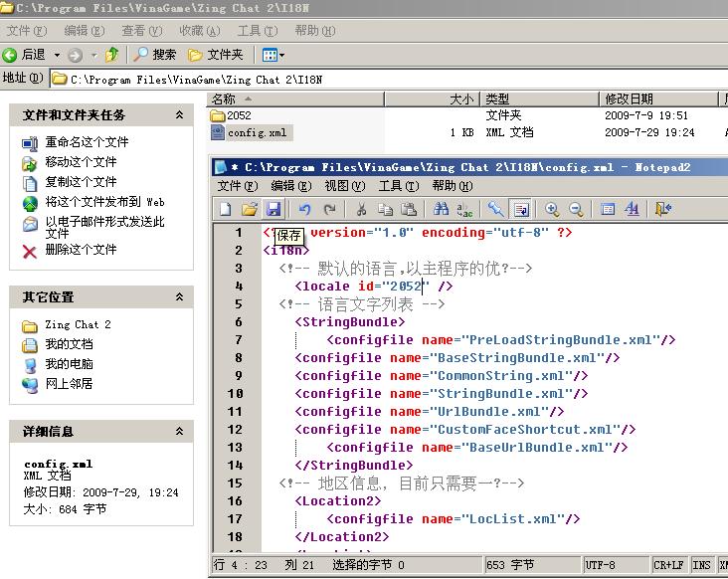The image size is (728, 579).
Task: Open the syntax scheme selection icon
Action: 608,209
